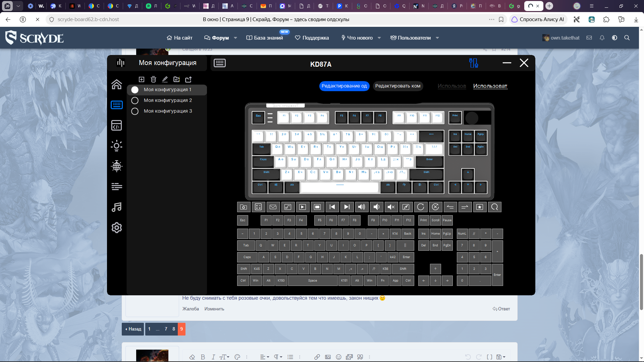Viewport: 644px width, 362px height.
Task: Open the macro editor sidebar icon
Action: tap(117, 125)
